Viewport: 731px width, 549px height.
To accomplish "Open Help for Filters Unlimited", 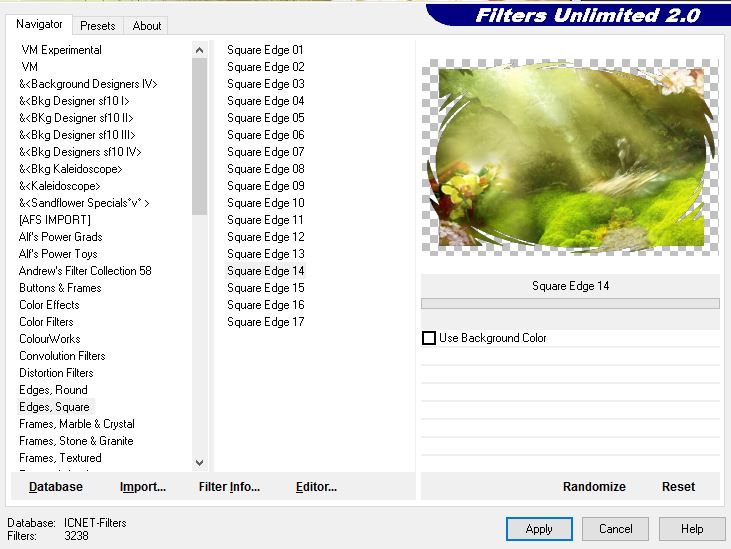I will 692,529.
